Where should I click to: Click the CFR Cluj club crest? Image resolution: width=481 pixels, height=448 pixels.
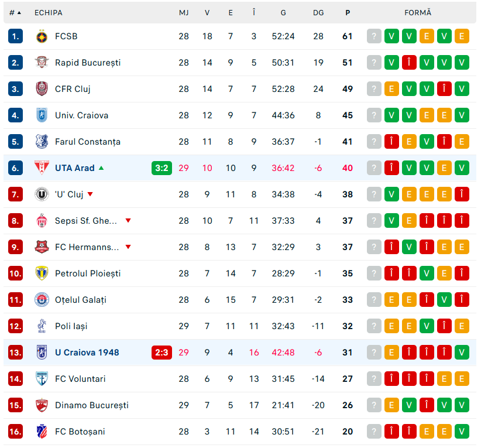point(41,89)
